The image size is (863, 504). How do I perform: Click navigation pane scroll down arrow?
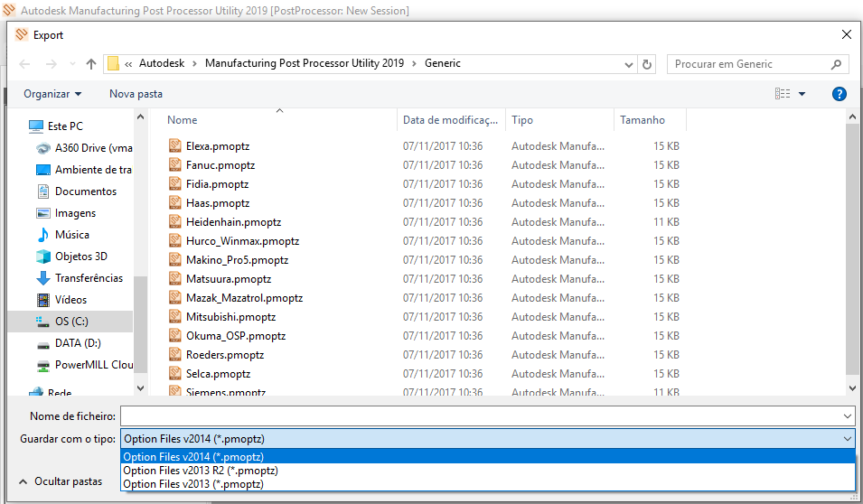click(x=140, y=387)
